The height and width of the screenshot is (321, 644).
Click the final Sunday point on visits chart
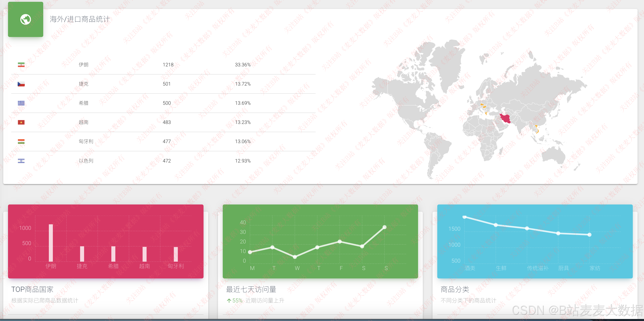(384, 227)
